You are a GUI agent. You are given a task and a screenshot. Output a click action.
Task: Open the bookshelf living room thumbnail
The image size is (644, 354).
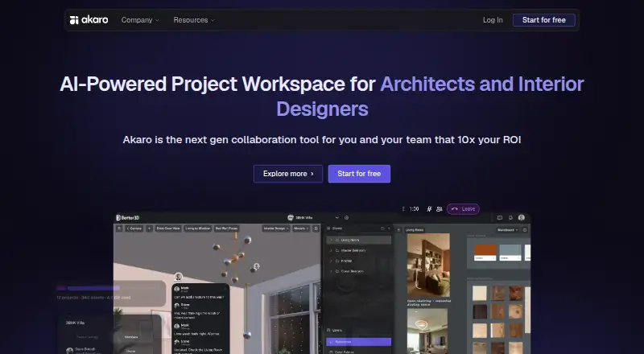pyautogui.click(x=428, y=265)
